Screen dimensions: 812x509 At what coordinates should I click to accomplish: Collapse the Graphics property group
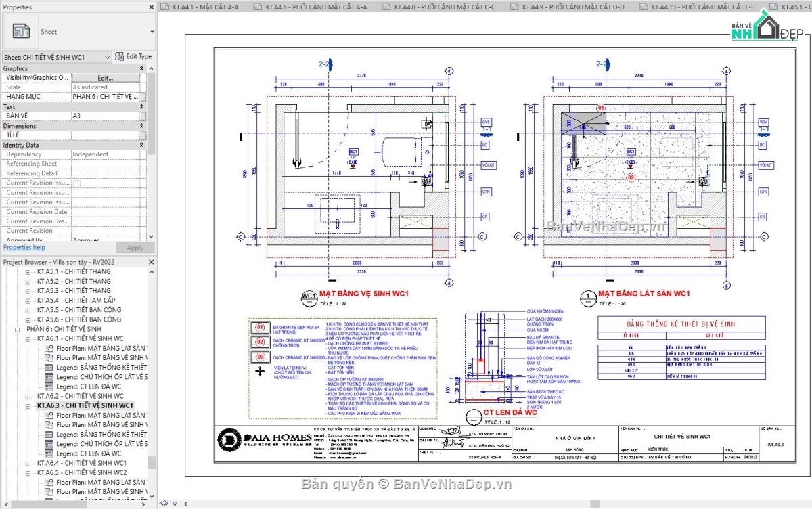(x=141, y=68)
